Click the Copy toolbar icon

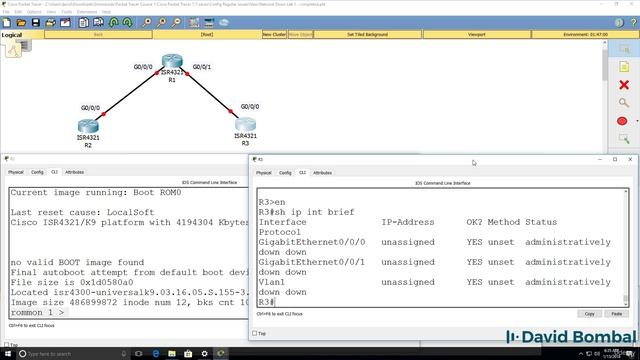[x=84, y=22]
